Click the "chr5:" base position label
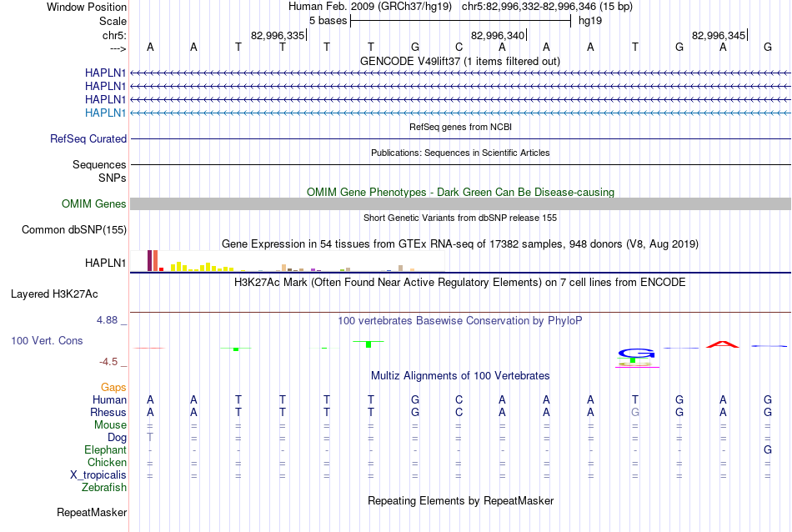 [x=114, y=35]
